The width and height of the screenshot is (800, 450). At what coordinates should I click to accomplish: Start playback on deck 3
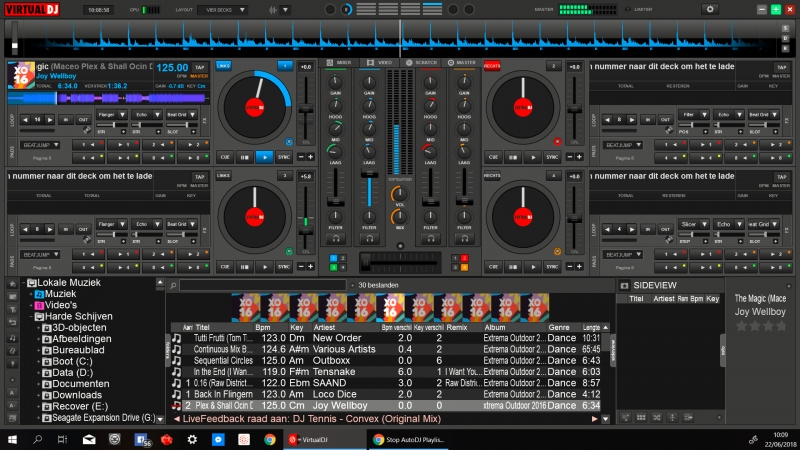pos(264,266)
